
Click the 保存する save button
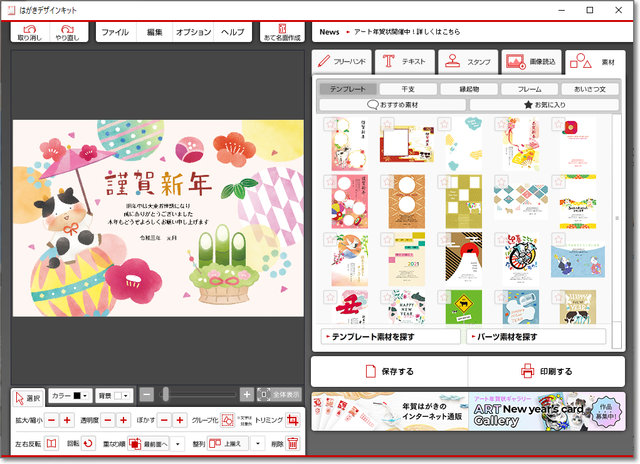click(389, 372)
